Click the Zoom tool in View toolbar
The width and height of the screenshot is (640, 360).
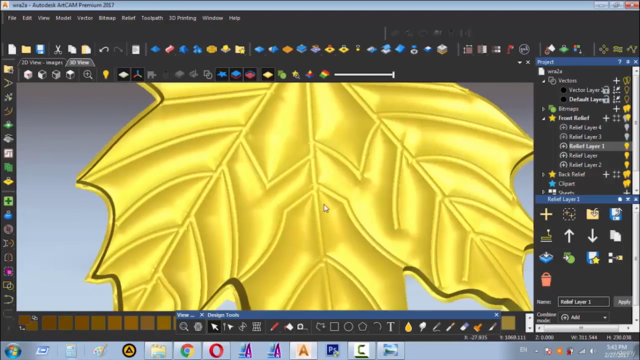pyautogui.click(x=184, y=327)
